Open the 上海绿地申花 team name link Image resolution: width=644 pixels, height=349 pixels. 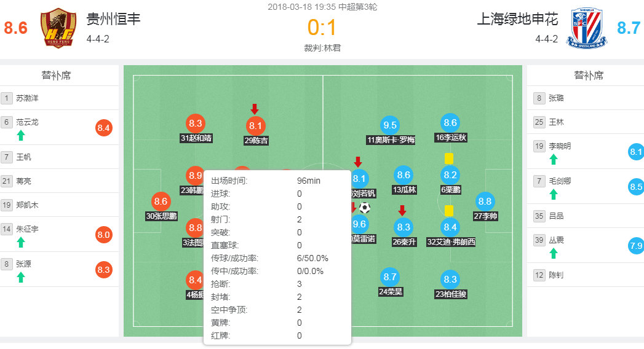(x=517, y=20)
